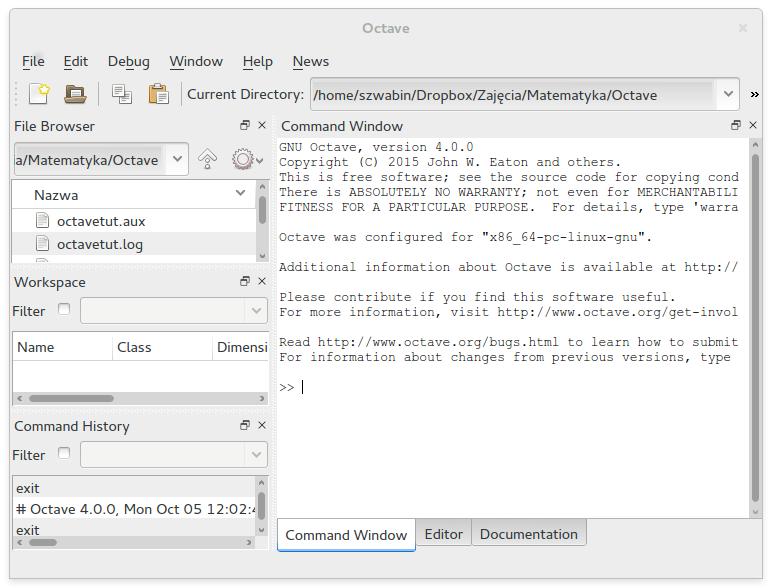This screenshot has width=772, height=588.
Task: Sort workspace by Dimension column
Action: (x=241, y=347)
